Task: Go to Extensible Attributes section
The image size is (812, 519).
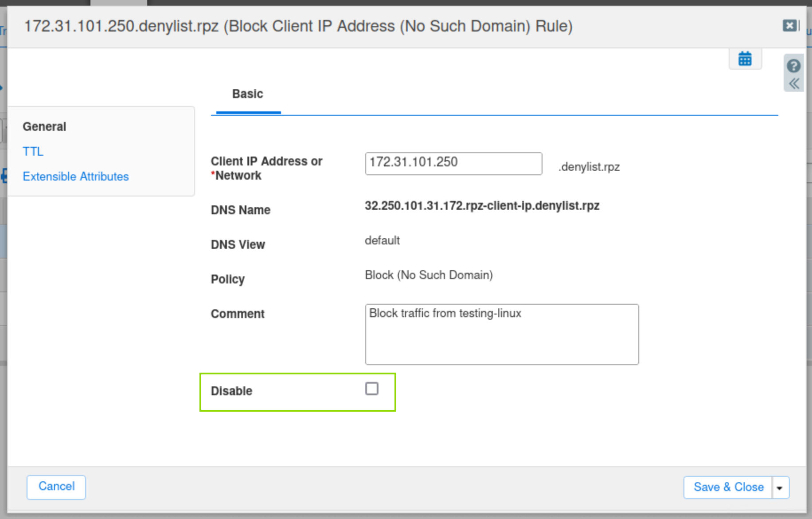Action: 75,177
